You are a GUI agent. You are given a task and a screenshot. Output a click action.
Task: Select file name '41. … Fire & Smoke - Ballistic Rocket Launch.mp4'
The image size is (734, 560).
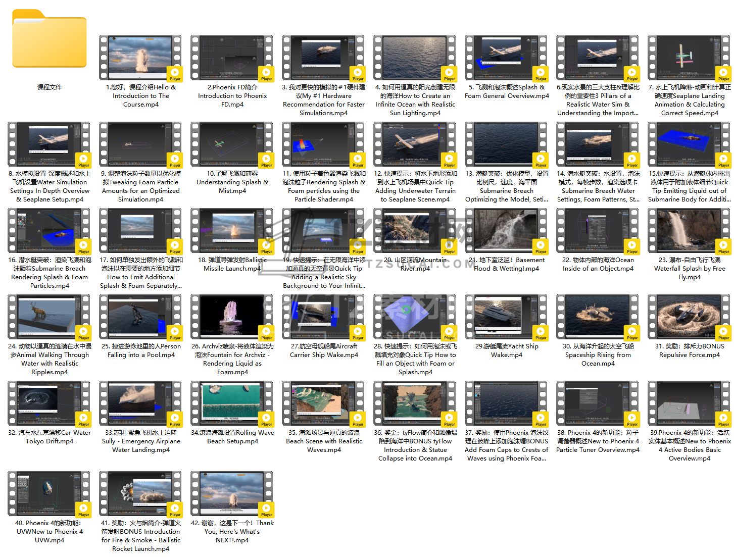[141, 536]
